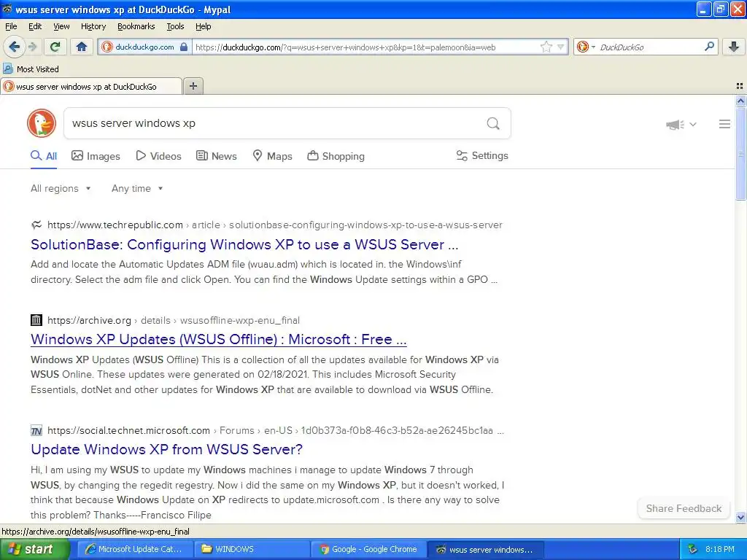Open the Most Visited bookmarks folder
Viewport: 747px width, 560px height.
coord(31,69)
